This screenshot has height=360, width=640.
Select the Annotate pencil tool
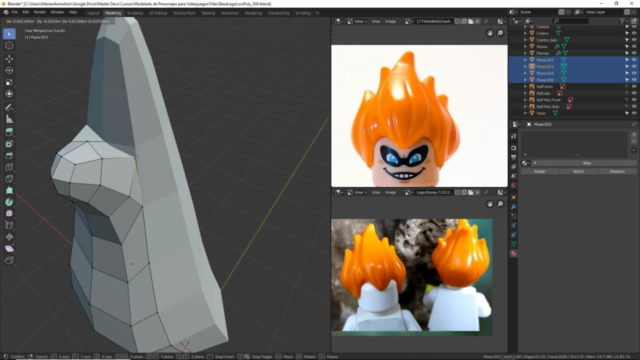coord(9,108)
